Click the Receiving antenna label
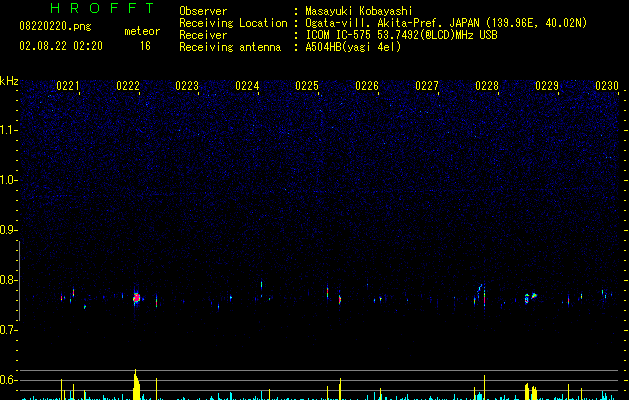 230,47
